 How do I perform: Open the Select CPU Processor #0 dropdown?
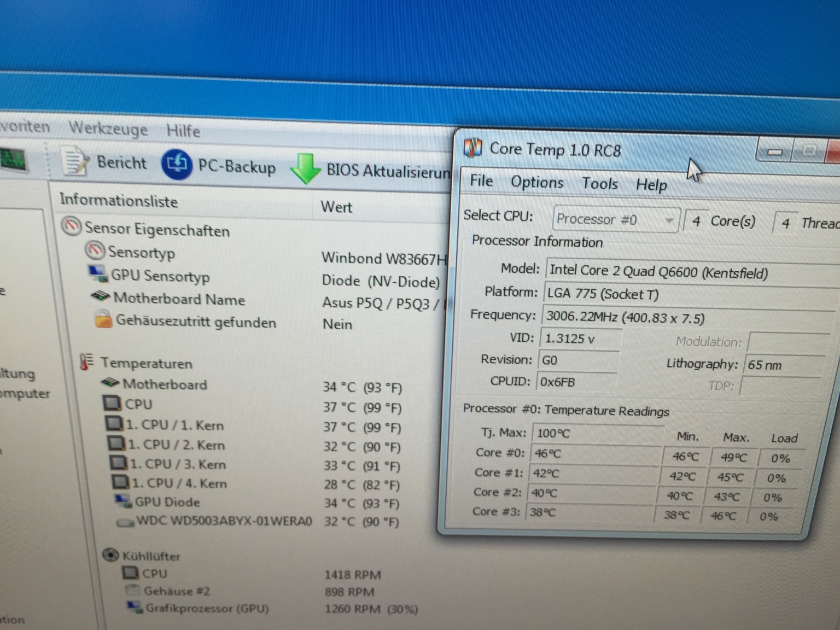[x=616, y=220]
